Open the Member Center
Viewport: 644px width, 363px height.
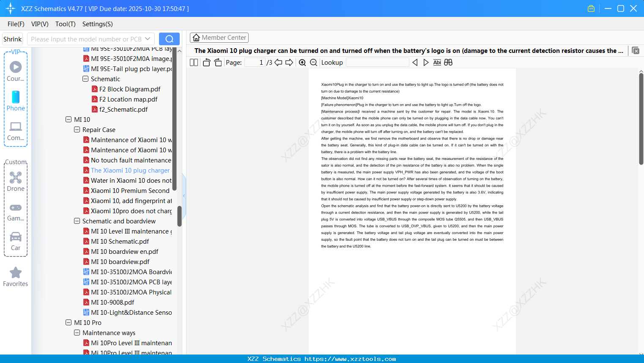click(219, 38)
